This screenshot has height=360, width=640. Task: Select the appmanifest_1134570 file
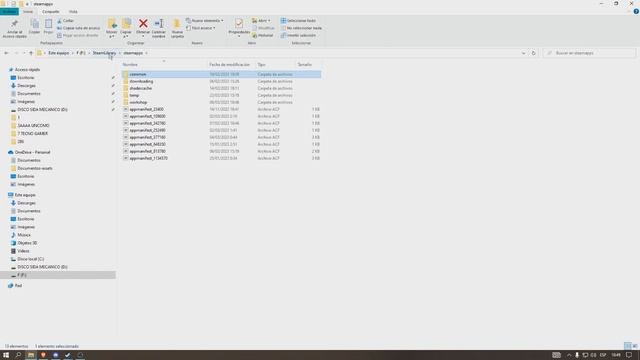coord(149,158)
